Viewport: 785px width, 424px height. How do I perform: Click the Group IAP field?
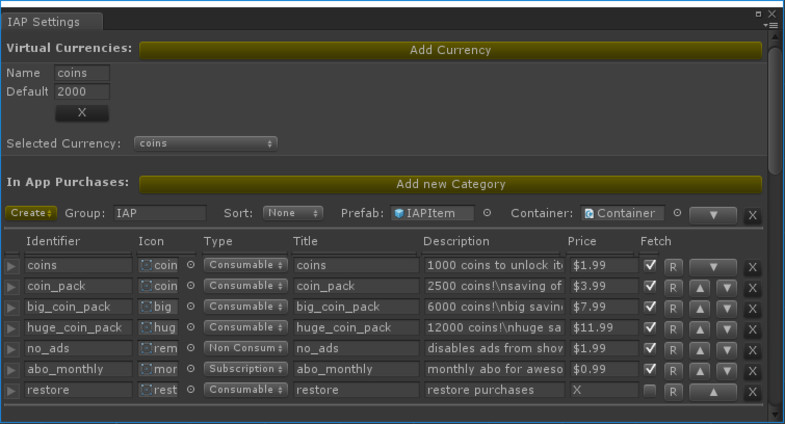(160, 213)
